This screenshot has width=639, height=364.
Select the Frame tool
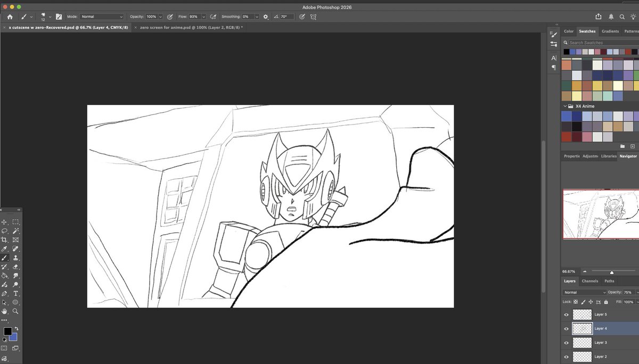pyautogui.click(x=15, y=240)
